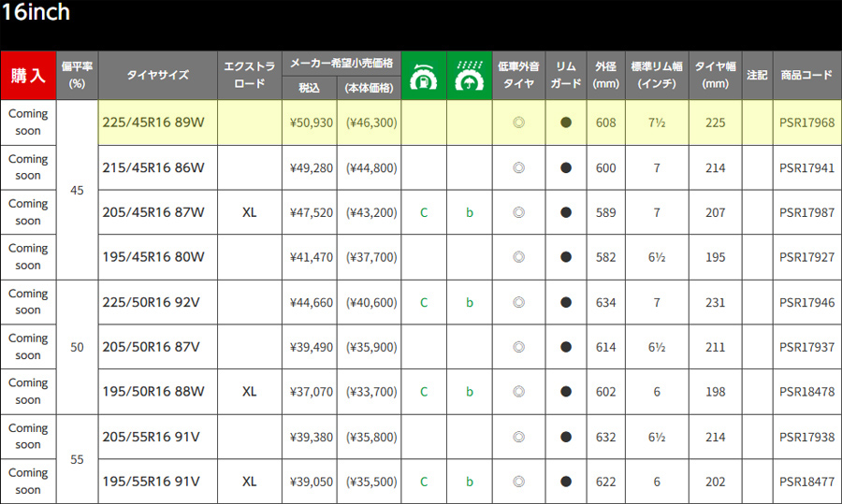
Task: Click low-noise double circle for 225/45R16 89W
Action: [518, 122]
